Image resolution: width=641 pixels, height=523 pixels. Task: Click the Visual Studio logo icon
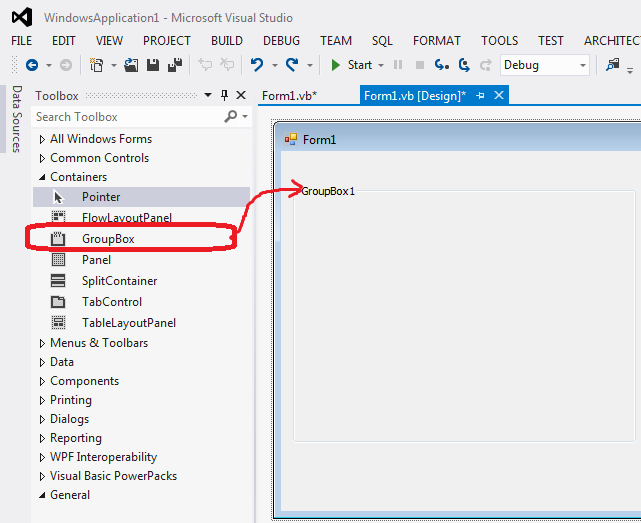coord(22,17)
